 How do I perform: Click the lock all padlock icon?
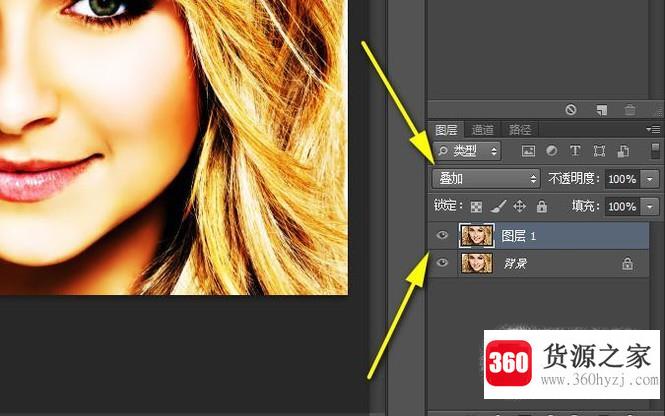542,207
